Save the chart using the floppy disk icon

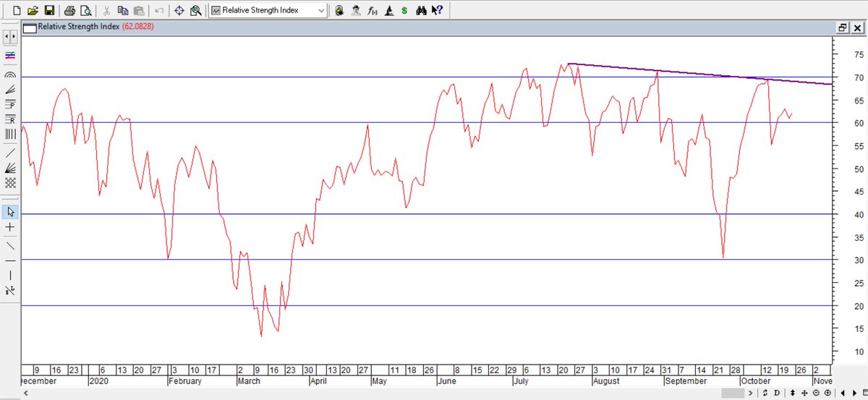[x=49, y=11]
